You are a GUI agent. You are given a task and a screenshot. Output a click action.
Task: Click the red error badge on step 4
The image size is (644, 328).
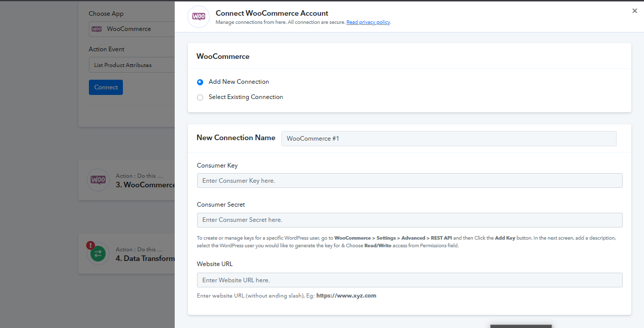pos(90,245)
